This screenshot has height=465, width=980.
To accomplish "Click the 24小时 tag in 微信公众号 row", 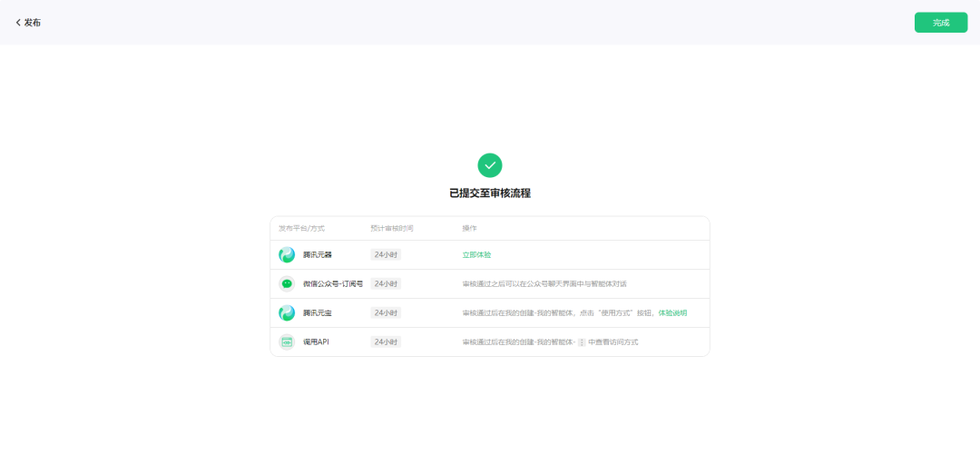I will point(386,283).
